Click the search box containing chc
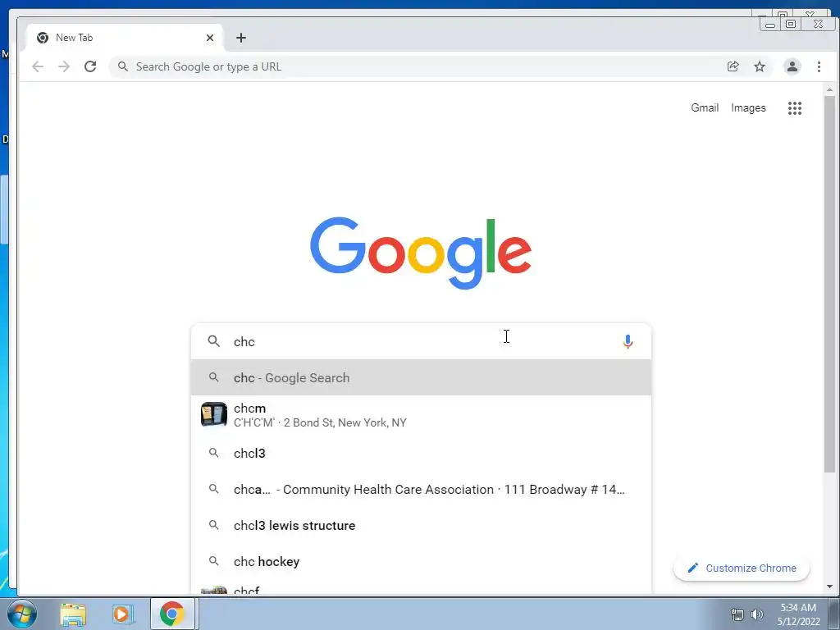 (421, 341)
